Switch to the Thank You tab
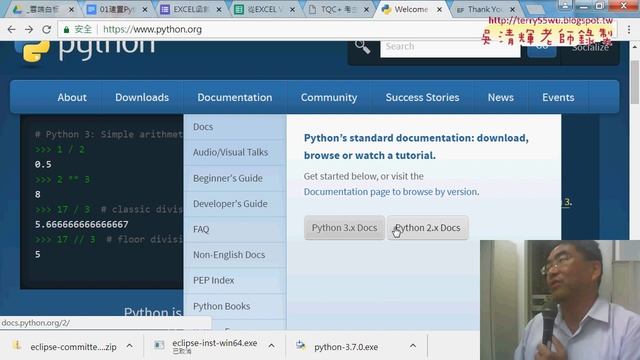640x360 pixels. pyautogui.click(x=484, y=9)
